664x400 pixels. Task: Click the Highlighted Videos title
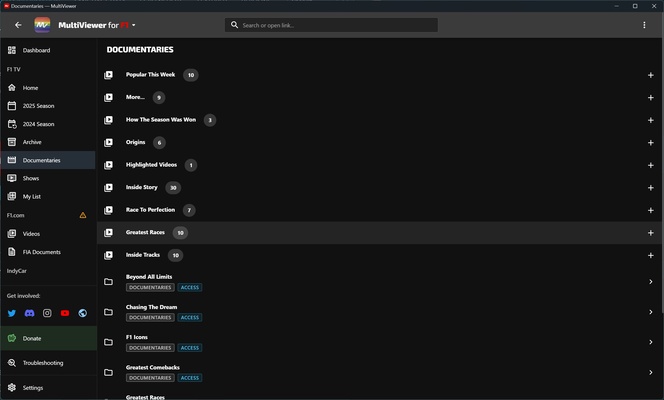pyautogui.click(x=151, y=165)
